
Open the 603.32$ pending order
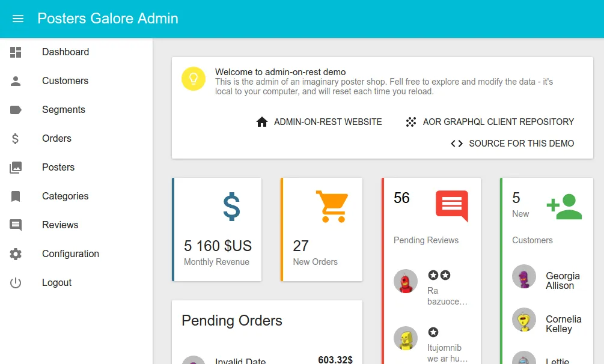click(x=335, y=359)
